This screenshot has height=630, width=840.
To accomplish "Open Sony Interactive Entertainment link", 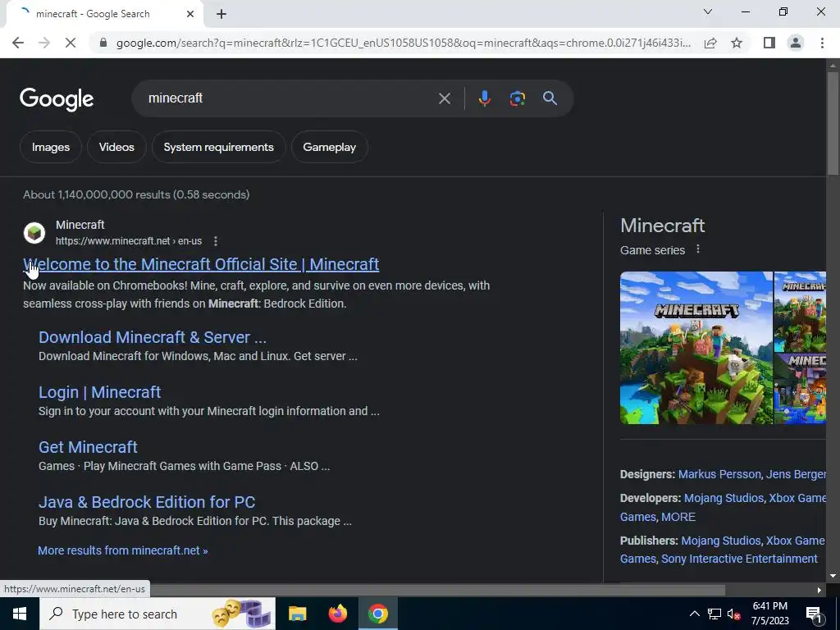I will coord(739,559).
